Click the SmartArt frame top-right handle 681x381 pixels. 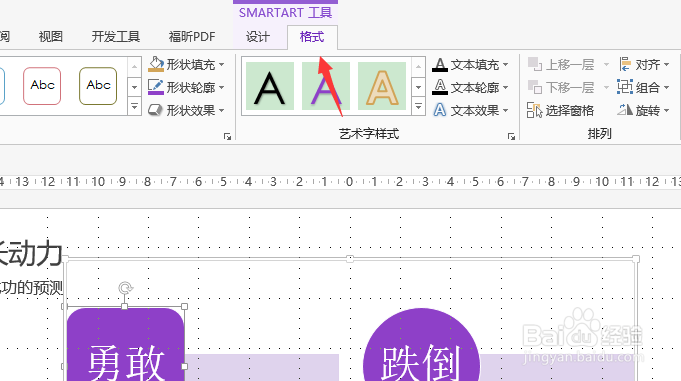click(x=636, y=259)
